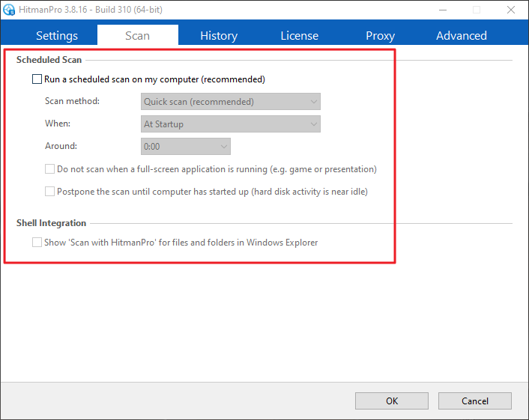Minimize the HitmanPro window

[x=443, y=10]
